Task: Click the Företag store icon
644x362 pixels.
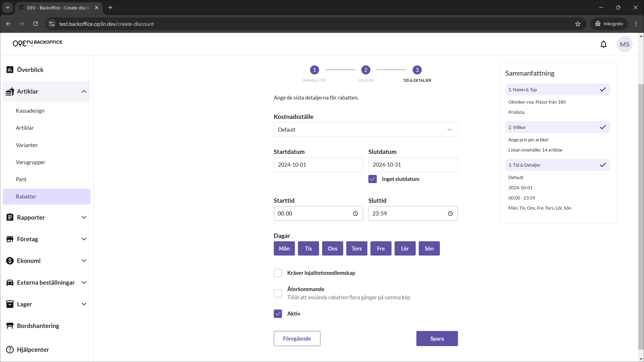Action: click(x=10, y=239)
